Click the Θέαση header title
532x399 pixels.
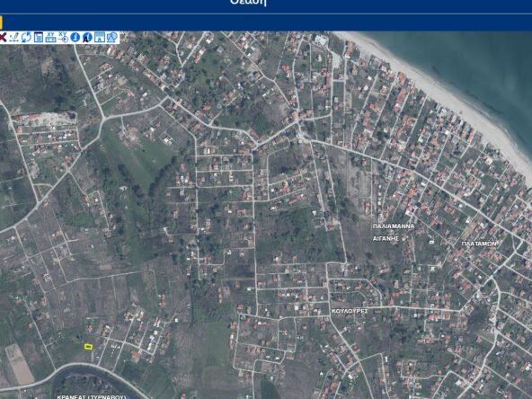(x=248, y=2)
